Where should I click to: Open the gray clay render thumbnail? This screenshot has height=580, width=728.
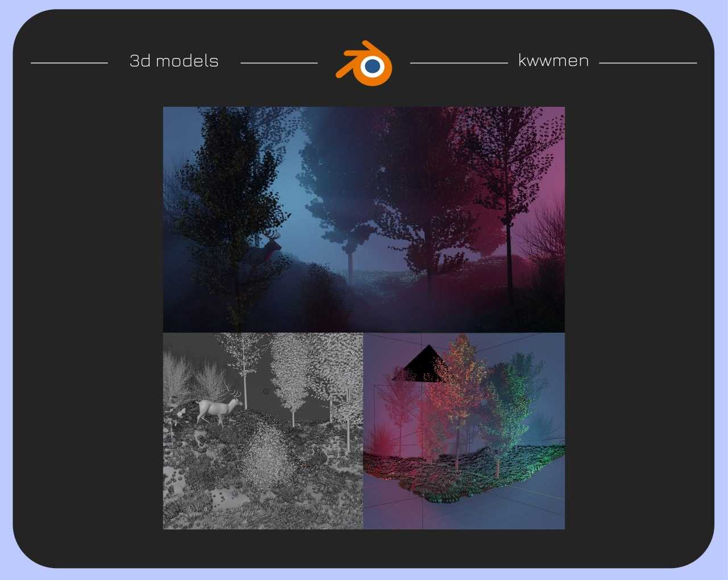(x=263, y=430)
